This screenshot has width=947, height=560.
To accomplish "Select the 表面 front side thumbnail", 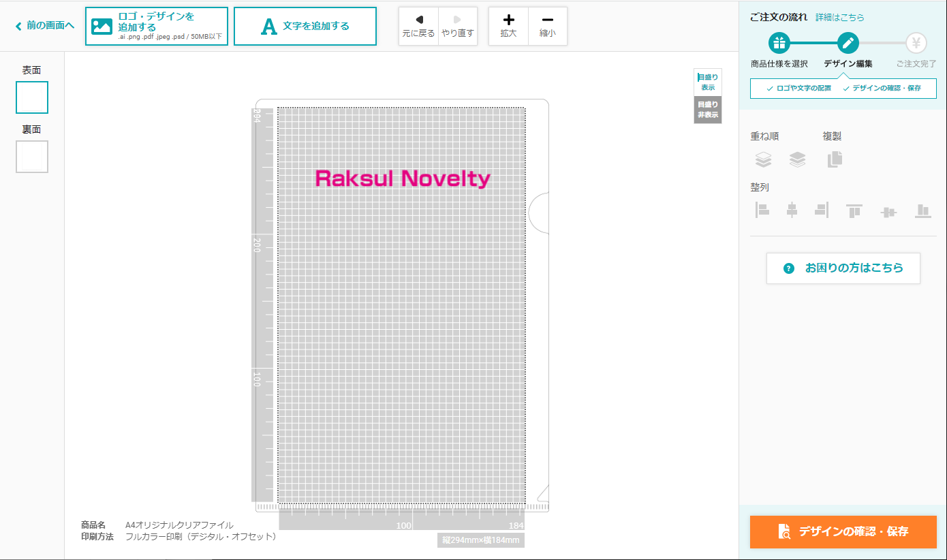I will pos(32,97).
